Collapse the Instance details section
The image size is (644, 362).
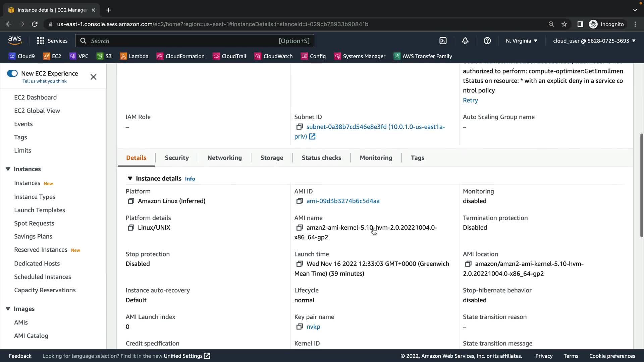[x=130, y=179]
